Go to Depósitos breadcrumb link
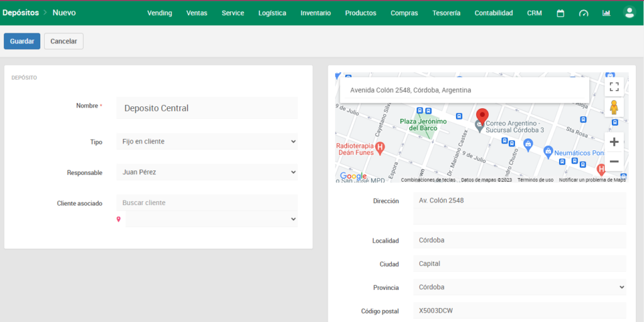 click(x=21, y=13)
